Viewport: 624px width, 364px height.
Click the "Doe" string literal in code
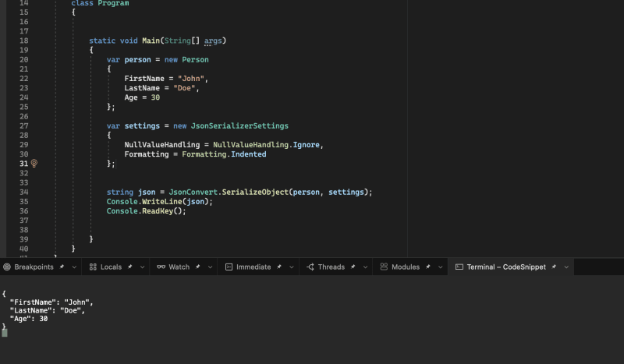184,88
